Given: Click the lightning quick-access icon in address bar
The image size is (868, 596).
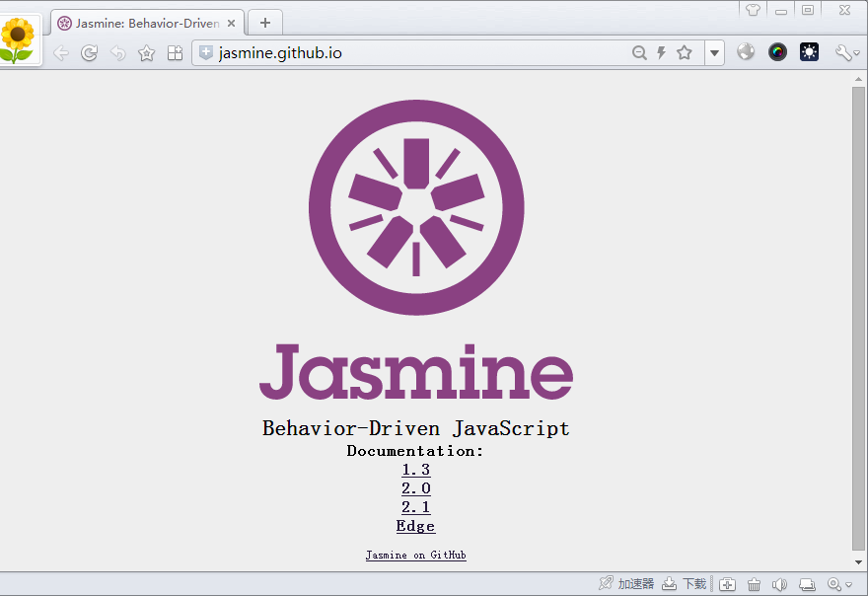Looking at the screenshot, I should 662,52.
